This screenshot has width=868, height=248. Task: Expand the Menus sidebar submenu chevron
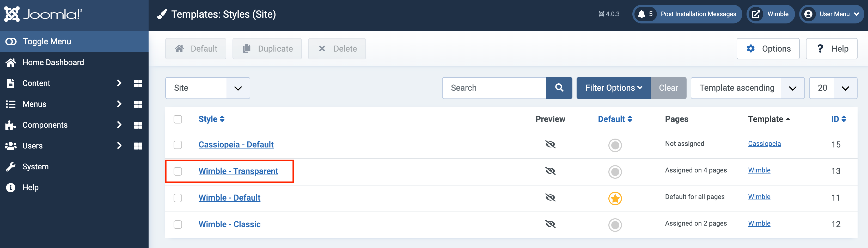pos(119,104)
